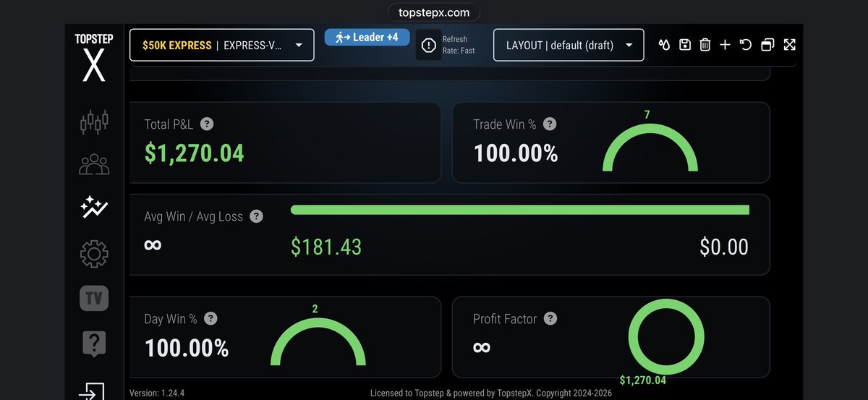Open the gear icon in sidebar
This screenshot has height=400, width=868.
click(x=94, y=253)
